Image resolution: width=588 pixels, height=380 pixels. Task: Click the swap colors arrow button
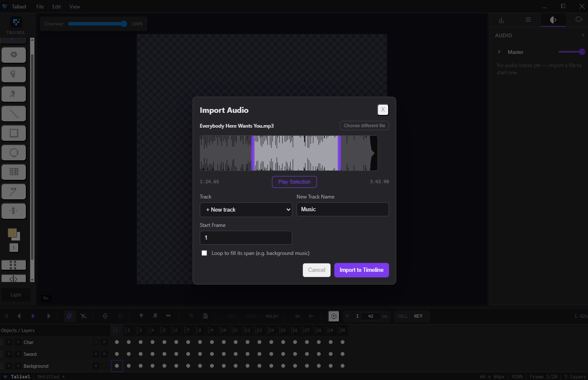click(14, 247)
